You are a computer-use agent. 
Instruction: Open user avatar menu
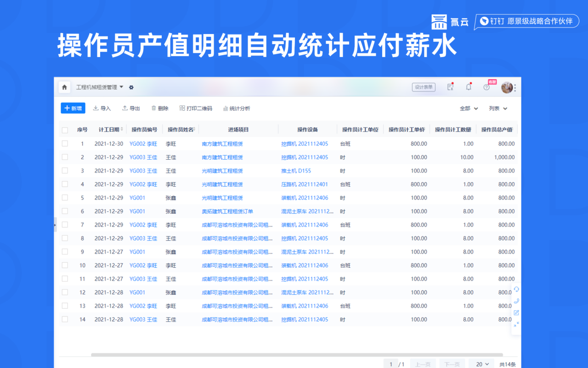click(507, 87)
